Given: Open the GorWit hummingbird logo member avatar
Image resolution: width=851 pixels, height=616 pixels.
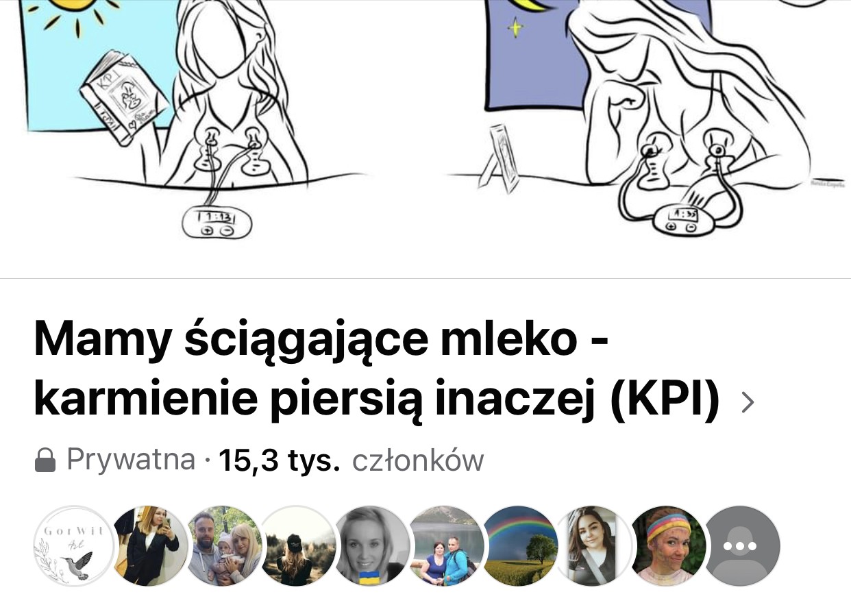Looking at the screenshot, I should [x=73, y=546].
